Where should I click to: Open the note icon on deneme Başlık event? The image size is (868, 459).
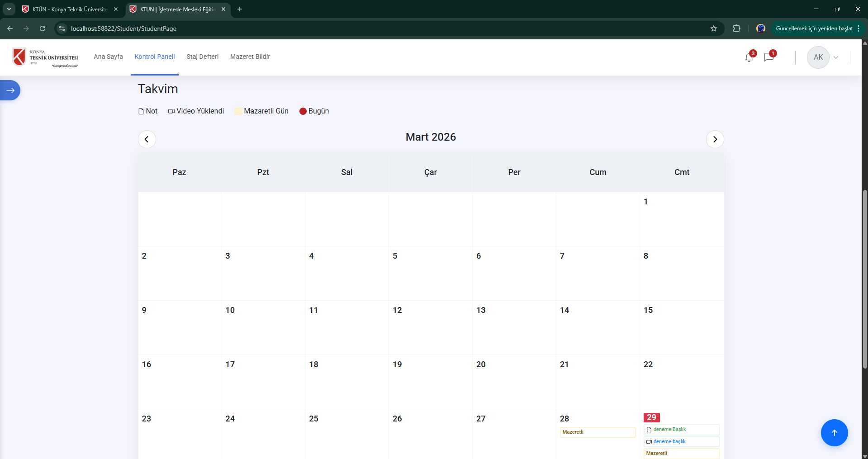coord(649,430)
